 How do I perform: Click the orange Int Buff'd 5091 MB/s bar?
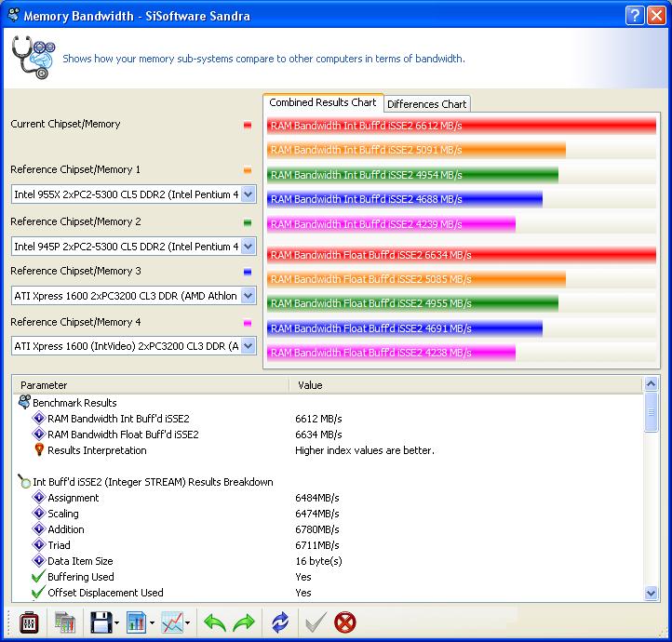(x=416, y=150)
